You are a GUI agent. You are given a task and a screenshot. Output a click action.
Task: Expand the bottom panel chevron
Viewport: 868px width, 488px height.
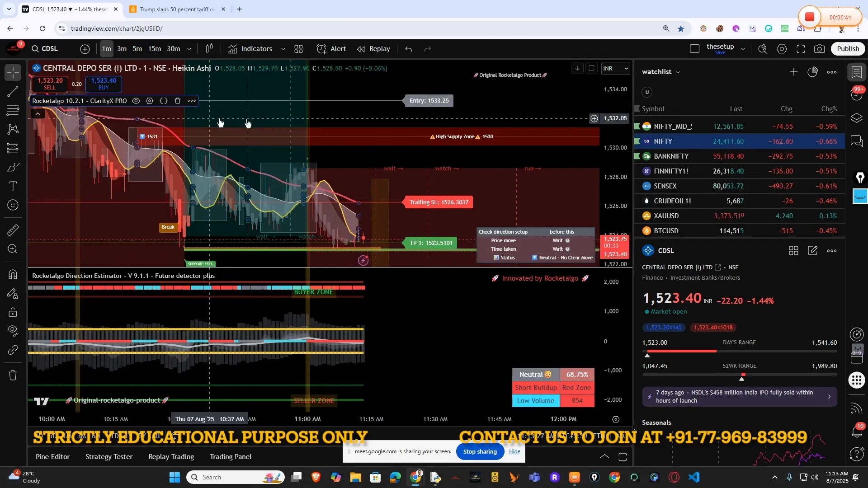[604, 457]
